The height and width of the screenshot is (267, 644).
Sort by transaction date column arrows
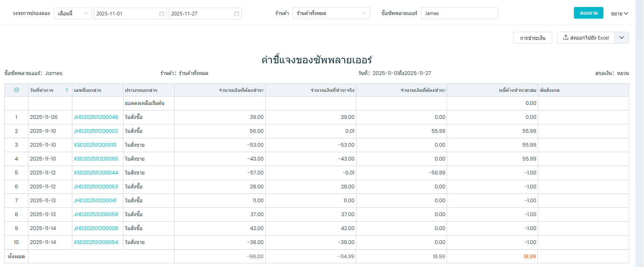67,90
